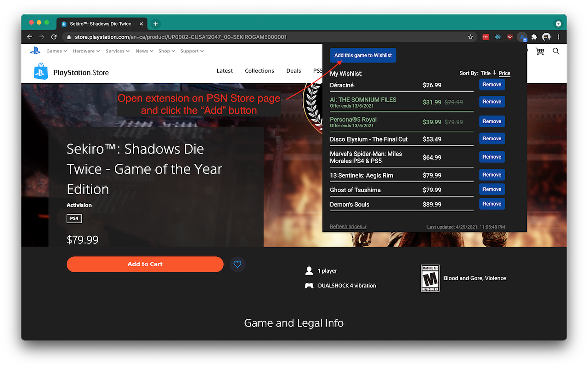Click the Last updated timestamp text
Image resolution: width=588 pixels, height=368 pixels.
tap(466, 227)
